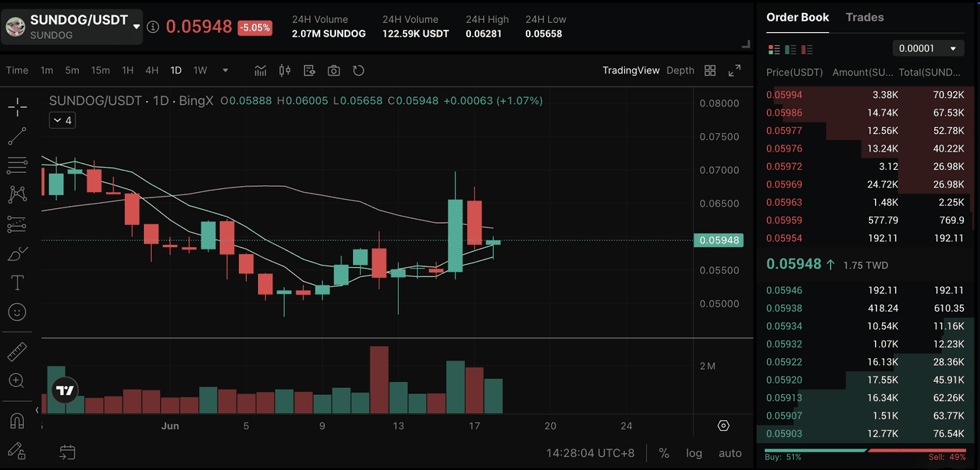Open the chart settings gear

click(724, 426)
